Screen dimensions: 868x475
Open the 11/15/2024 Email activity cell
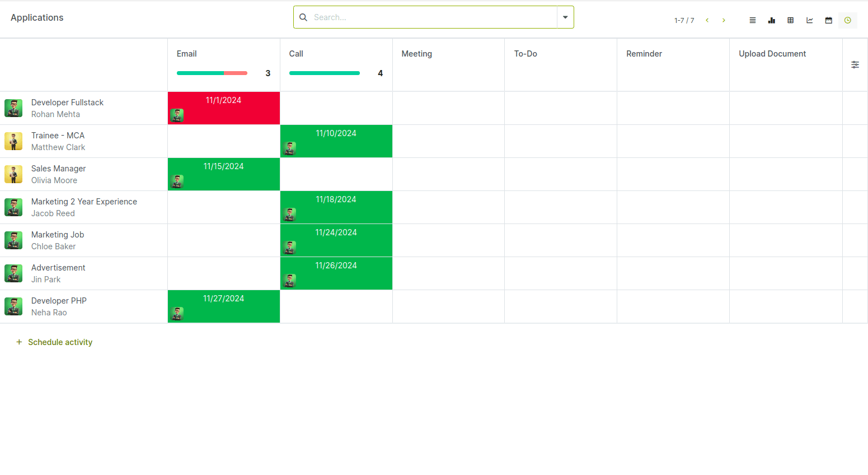(224, 174)
